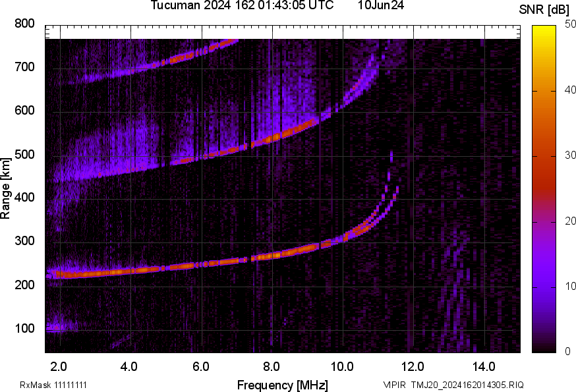Click the Range [km] axis title

pyautogui.click(x=5, y=188)
